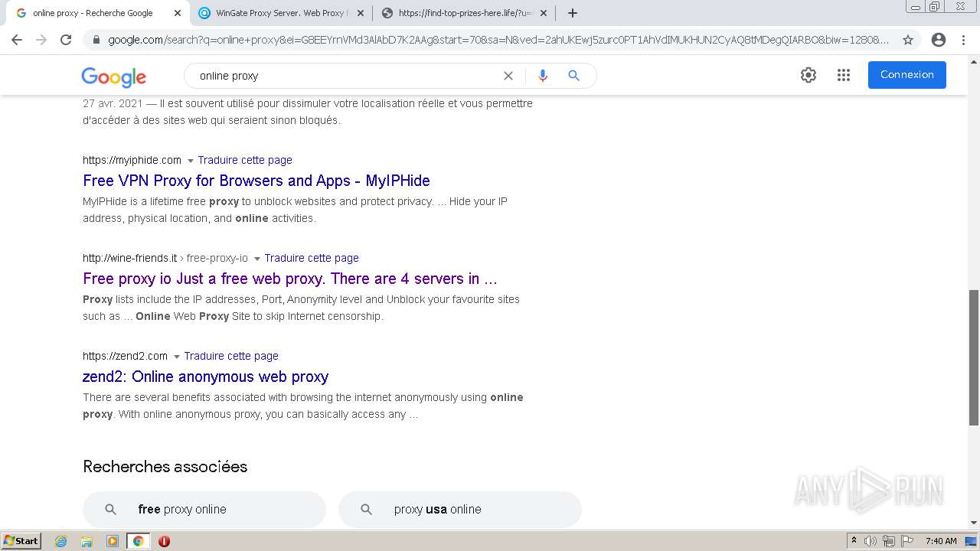Viewport: 980px width, 551px height.
Task: Switch to the find-top-prizes-here.life tab
Action: tap(464, 13)
